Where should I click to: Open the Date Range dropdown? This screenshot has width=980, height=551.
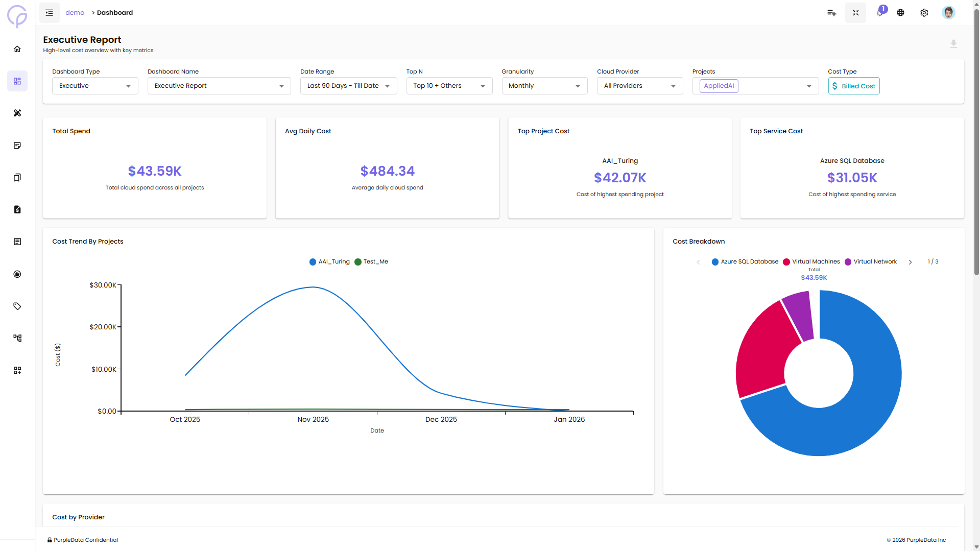[x=348, y=86]
